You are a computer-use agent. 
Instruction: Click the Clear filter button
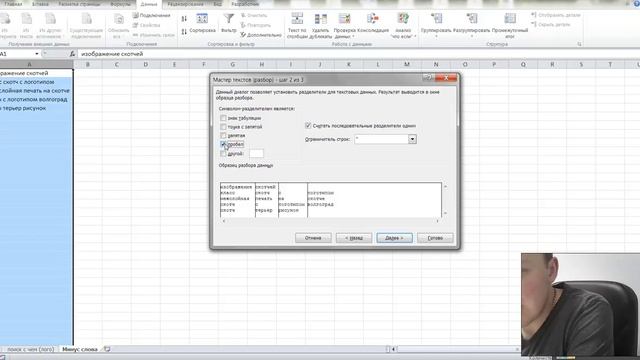[x=254, y=16]
